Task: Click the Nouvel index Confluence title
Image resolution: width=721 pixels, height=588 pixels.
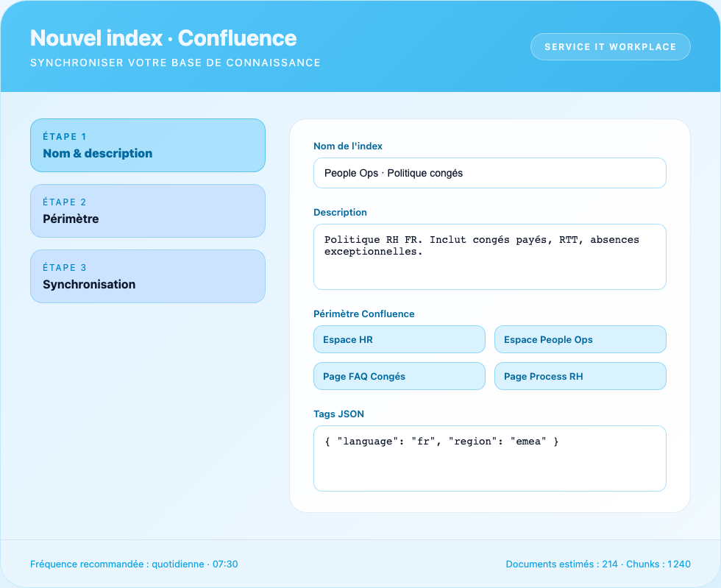Action: pos(163,38)
